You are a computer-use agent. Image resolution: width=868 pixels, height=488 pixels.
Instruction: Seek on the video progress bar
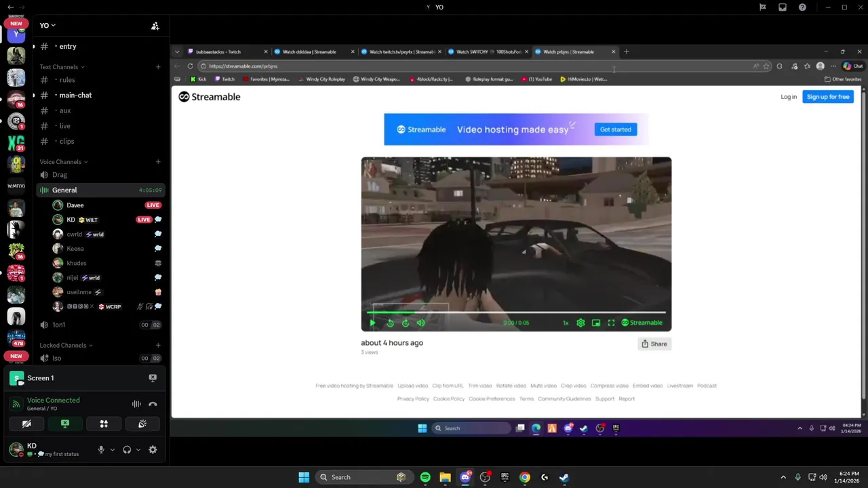[516, 312]
